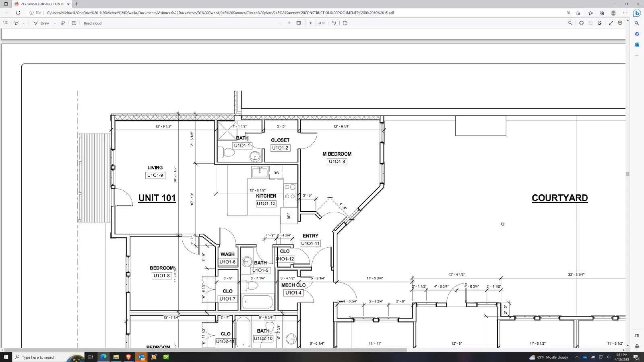The height and width of the screenshot is (362, 644).
Task: Click the Save icon in PDF toolbar
Action: coord(590,23)
